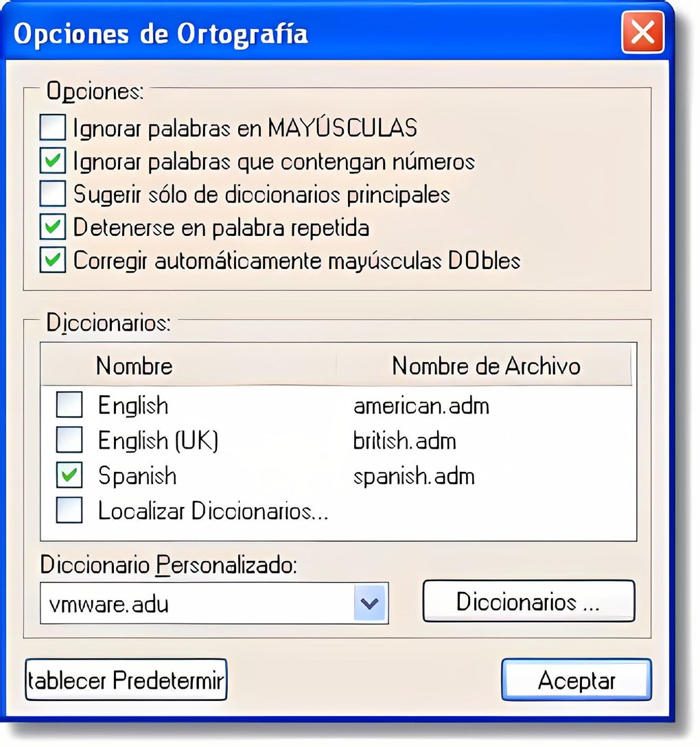Click the 'Restablecer Predeterminado' button
700x747 pixels.
(x=126, y=679)
